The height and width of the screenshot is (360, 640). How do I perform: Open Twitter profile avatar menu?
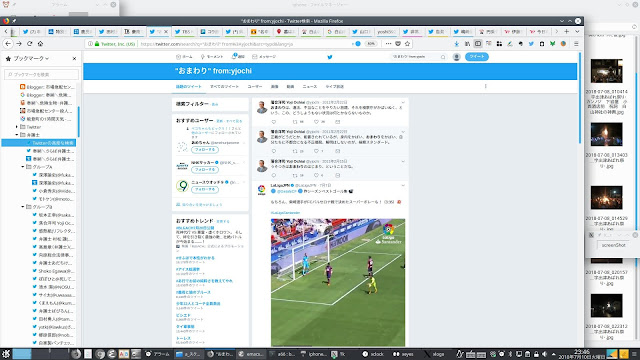click(456, 57)
